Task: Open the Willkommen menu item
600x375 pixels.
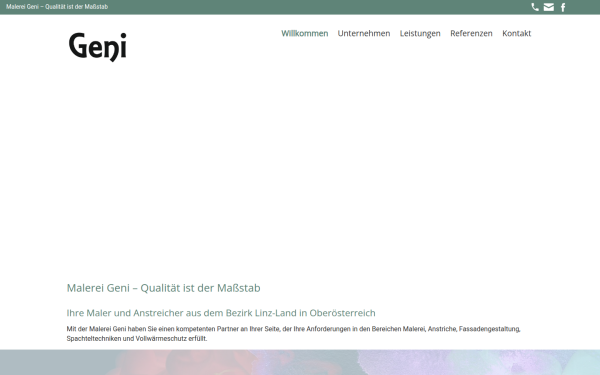Action: click(x=305, y=33)
